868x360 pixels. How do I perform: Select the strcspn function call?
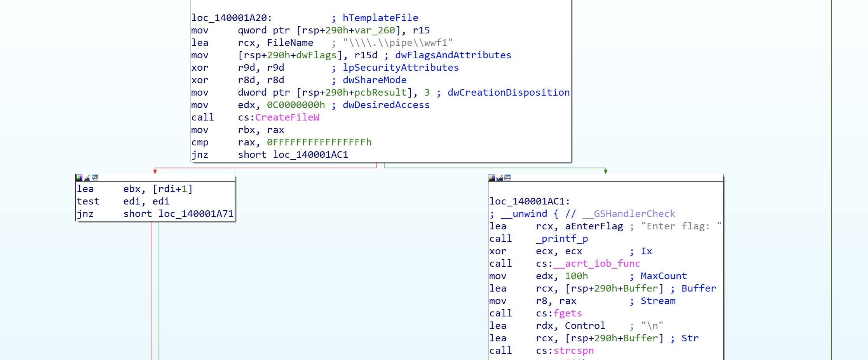click(x=573, y=351)
